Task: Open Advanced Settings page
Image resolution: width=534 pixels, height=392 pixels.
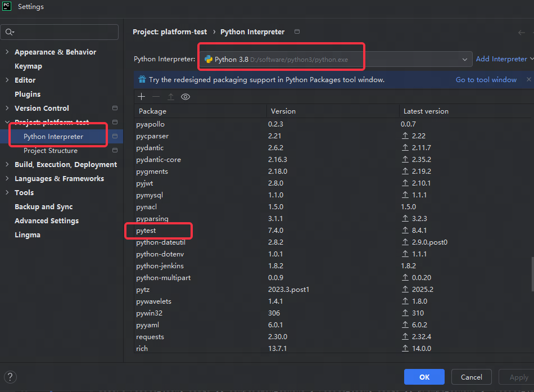Action: [x=47, y=220]
